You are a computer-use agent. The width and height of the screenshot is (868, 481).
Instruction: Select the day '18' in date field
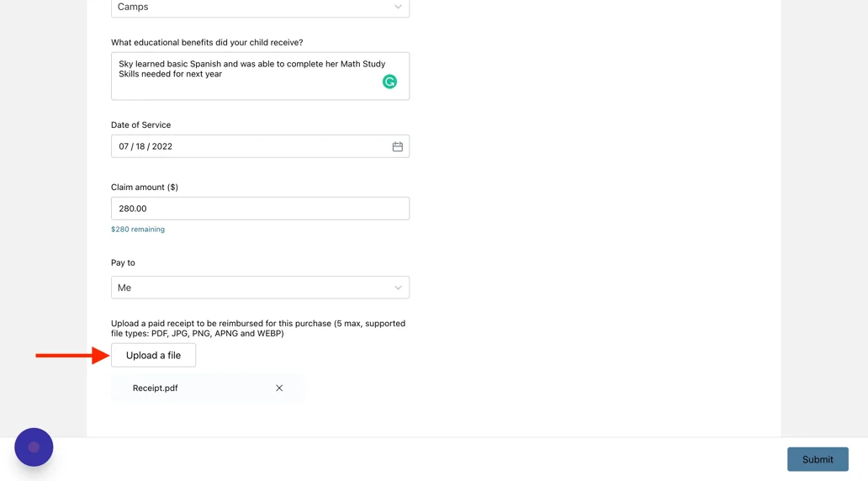pyautogui.click(x=140, y=146)
